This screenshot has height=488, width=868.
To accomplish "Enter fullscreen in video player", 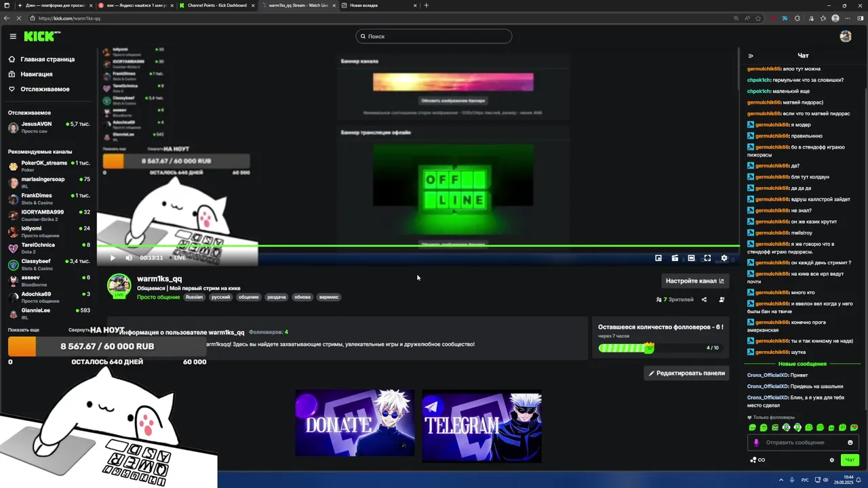I will click(x=707, y=258).
